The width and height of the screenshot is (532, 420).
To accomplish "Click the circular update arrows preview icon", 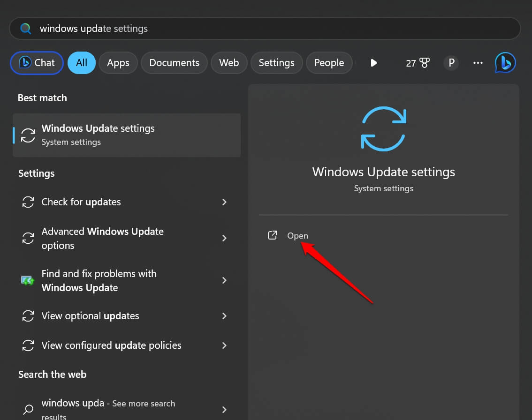I will (x=383, y=128).
